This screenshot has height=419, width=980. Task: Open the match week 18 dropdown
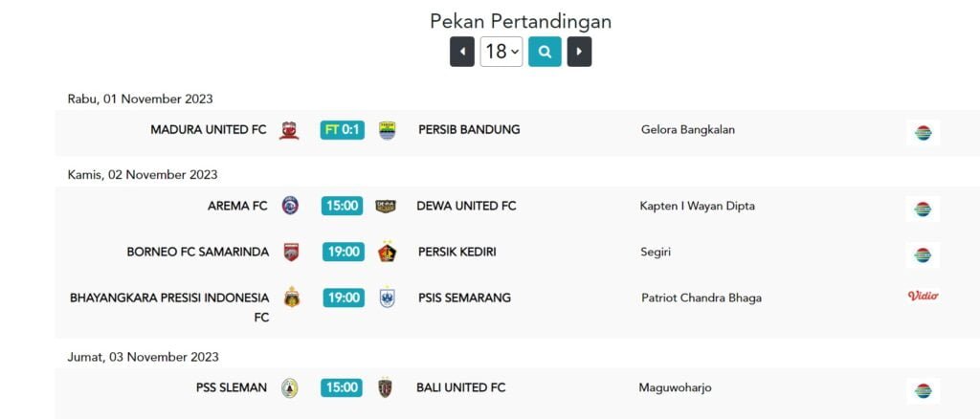pyautogui.click(x=501, y=52)
